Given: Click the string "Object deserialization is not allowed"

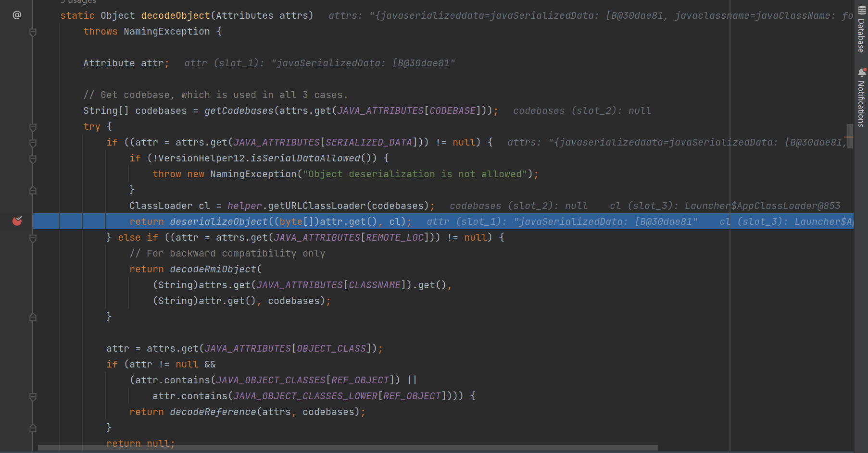Looking at the screenshot, I should 415,174.
